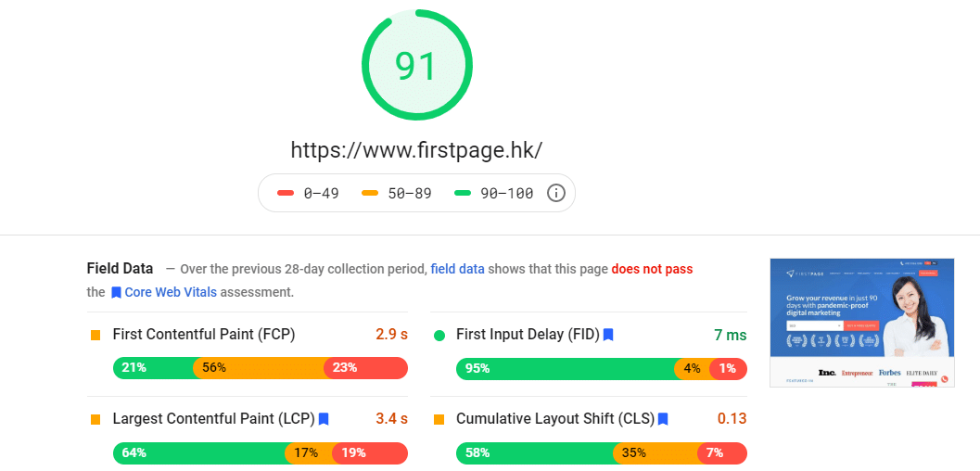Viewport: 980px width, 471px height.
Task: Click the orange square beside FCP
Action: coord(95,336)
